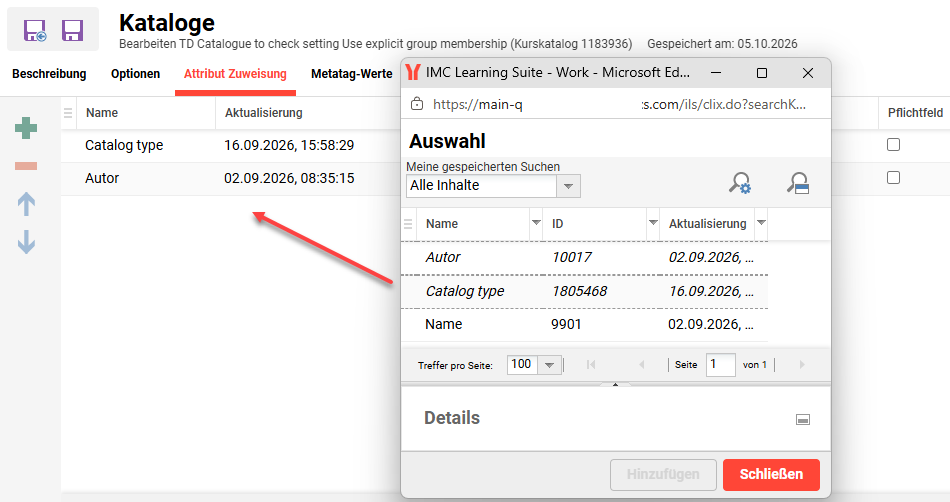
Task: Go to first page of results
Action: tap(591, 365)
